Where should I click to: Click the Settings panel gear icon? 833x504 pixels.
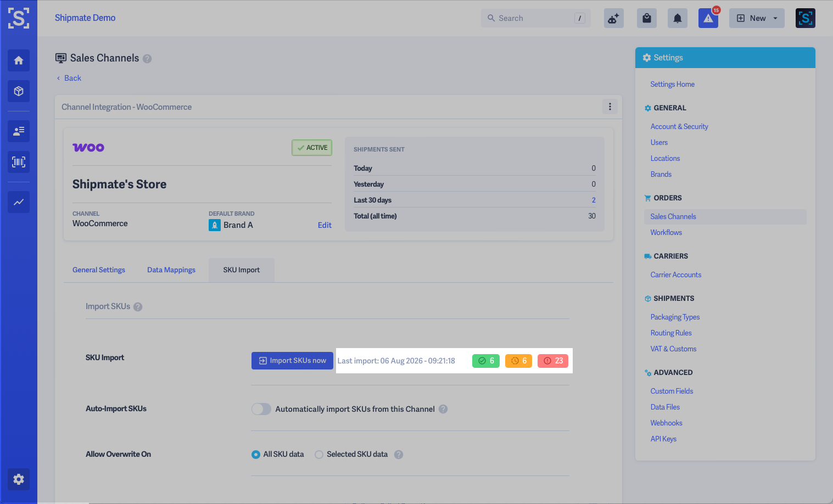pyautogui.click(x=647, y=58)
